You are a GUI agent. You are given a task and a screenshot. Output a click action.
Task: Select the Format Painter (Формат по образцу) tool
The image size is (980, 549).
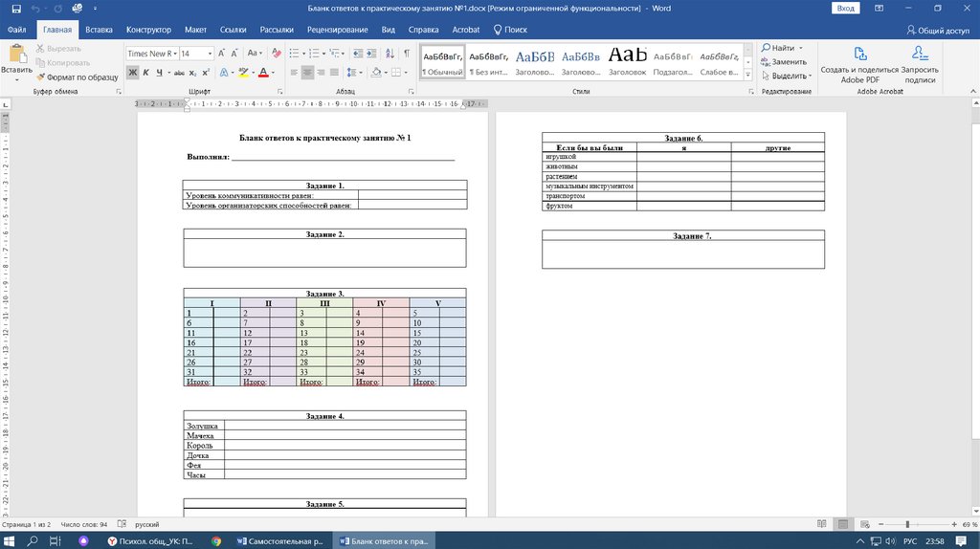pyautogui.click(x=77, y=77)
